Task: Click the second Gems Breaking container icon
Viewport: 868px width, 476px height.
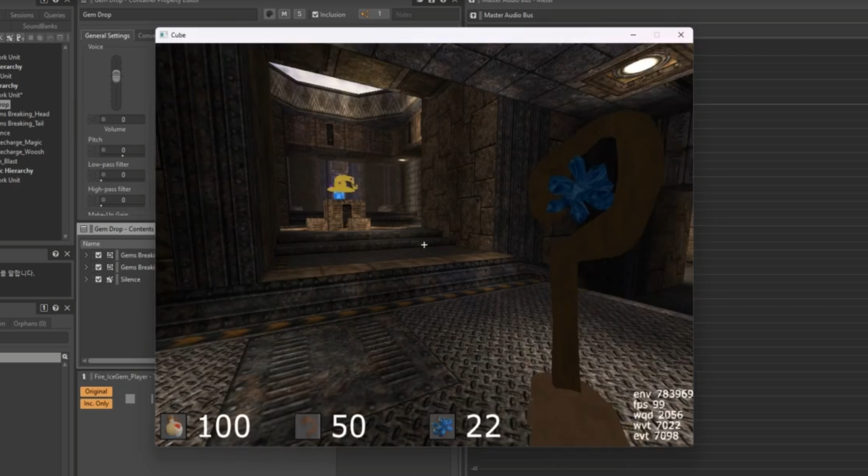Action: (110, 267)
